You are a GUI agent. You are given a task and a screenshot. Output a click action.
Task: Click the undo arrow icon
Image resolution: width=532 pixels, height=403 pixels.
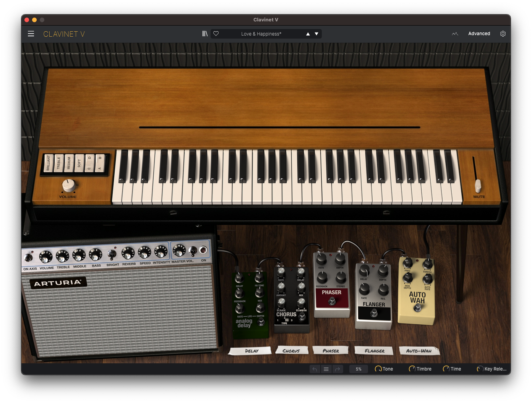pyautogui.click(x=315, y=369)
